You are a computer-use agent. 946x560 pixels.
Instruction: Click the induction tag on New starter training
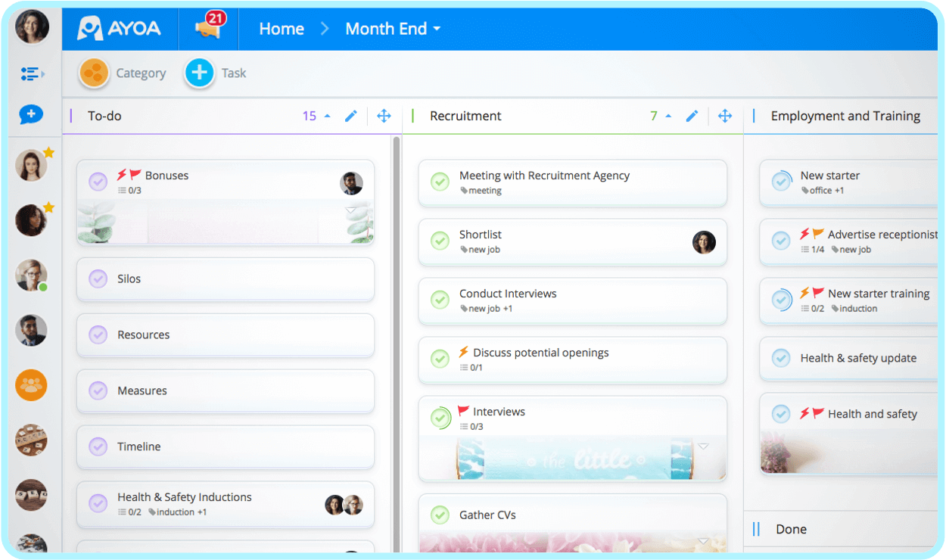[854, 309]
